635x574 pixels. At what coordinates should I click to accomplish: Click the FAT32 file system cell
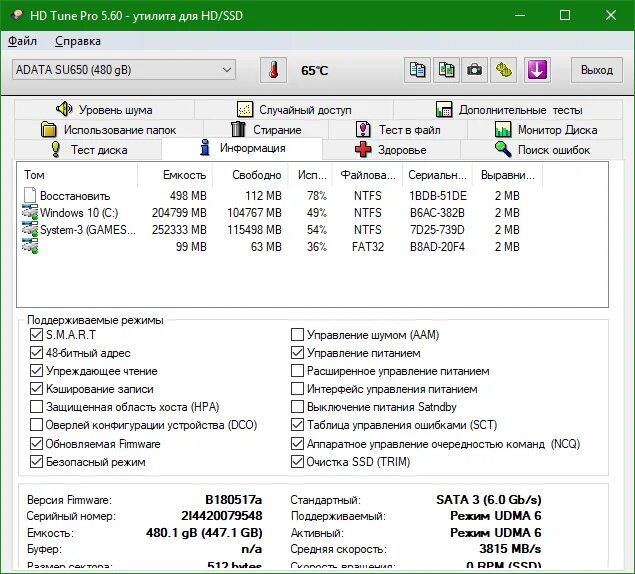click(368, 247)
